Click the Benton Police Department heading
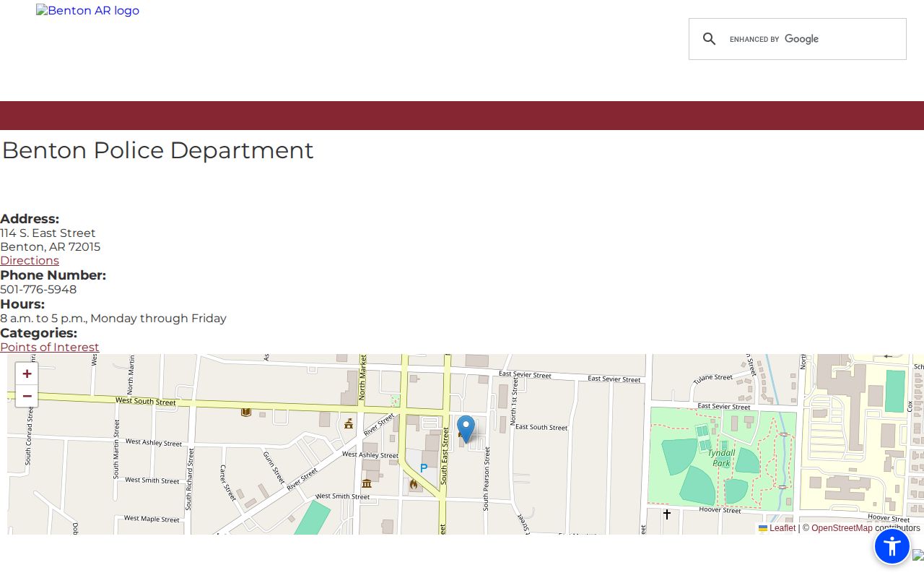 pyautogui.click(x=158, y=150)
